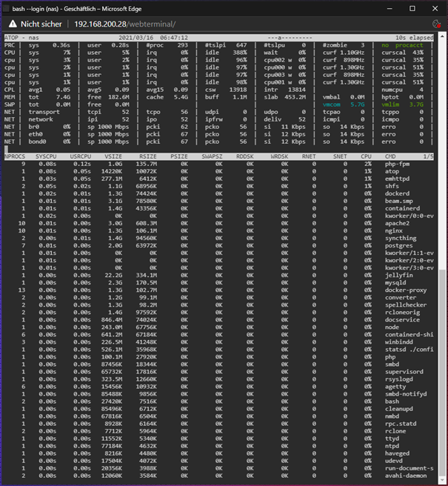
Task: Click the app icon in the title bar
Action: tap(6, 9)
